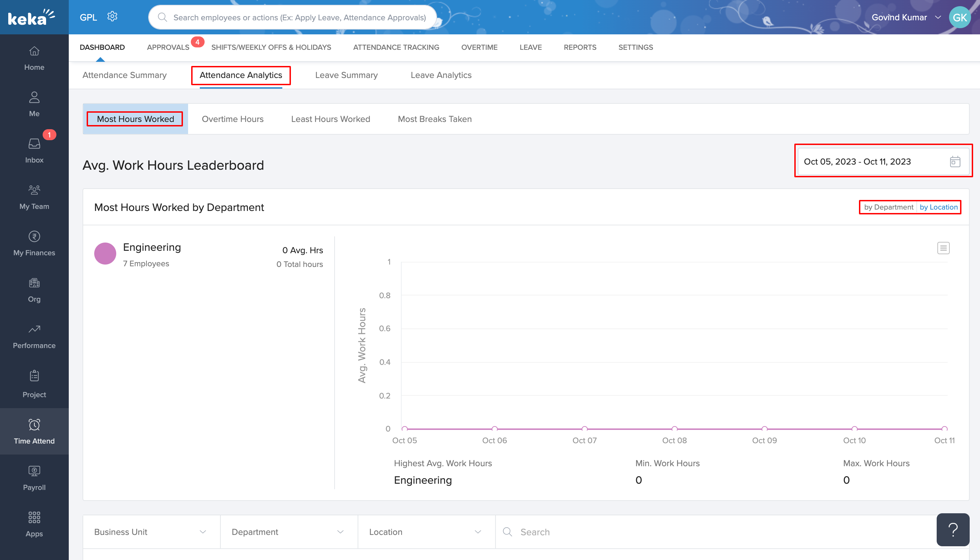Click the employee search bar at top
Screen dimensions: 980x560
293,17
